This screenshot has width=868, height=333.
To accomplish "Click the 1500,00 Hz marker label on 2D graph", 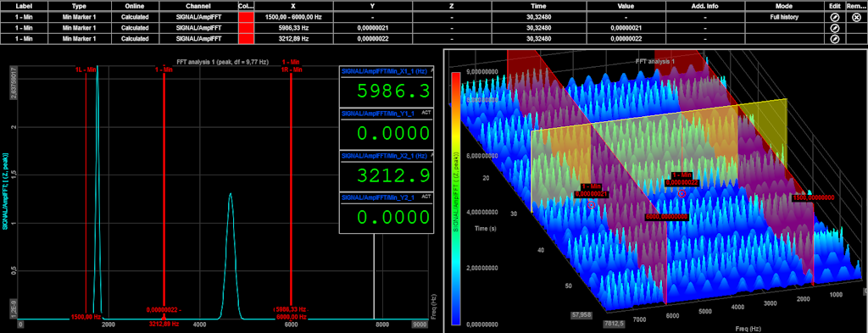I will click(86, 317).
